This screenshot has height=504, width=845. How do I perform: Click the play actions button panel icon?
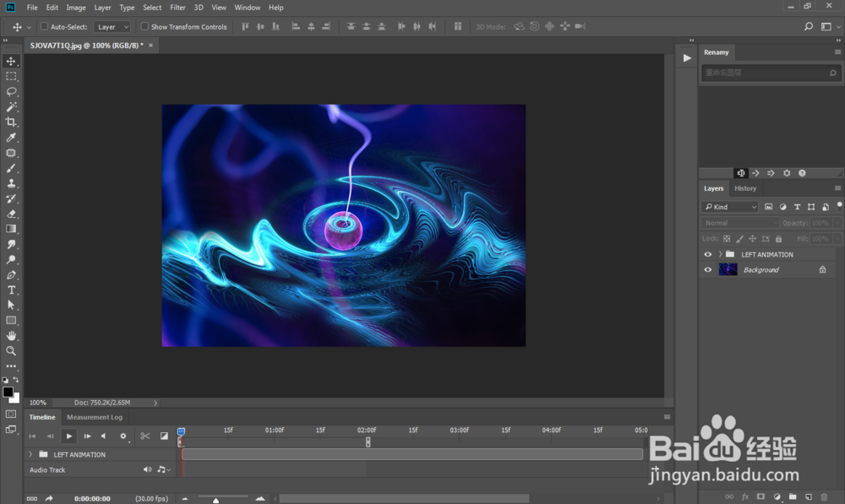coord(686,58)
